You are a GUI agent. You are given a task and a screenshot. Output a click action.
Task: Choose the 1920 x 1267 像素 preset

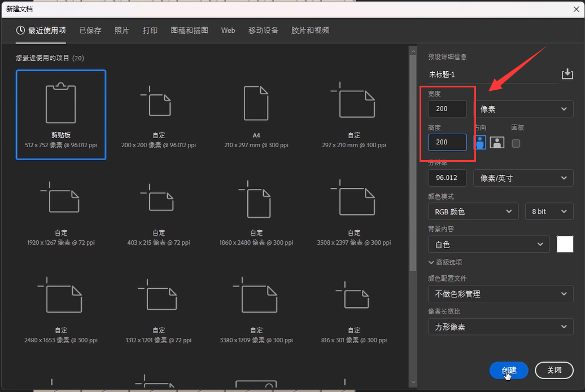click(61, 213)
